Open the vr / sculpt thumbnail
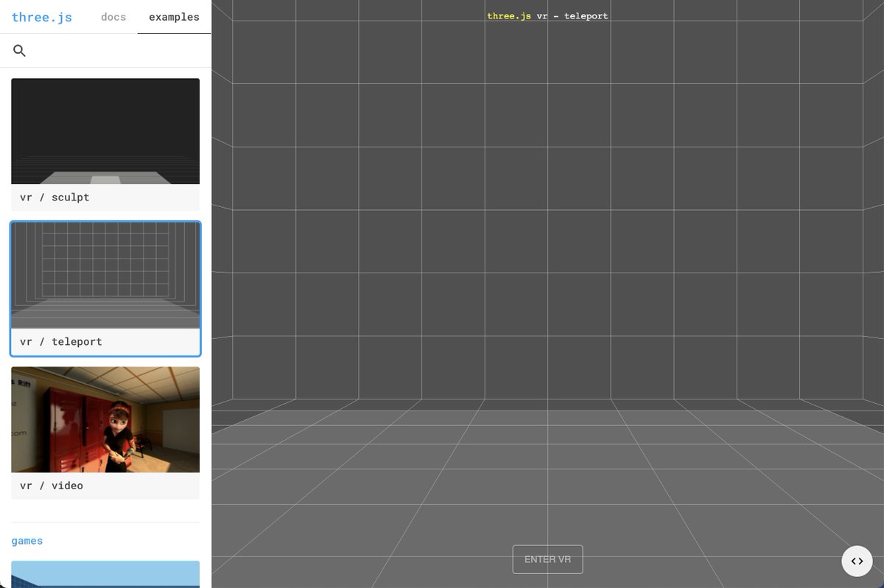Viewport: 884px width, 588px height. 105,131
